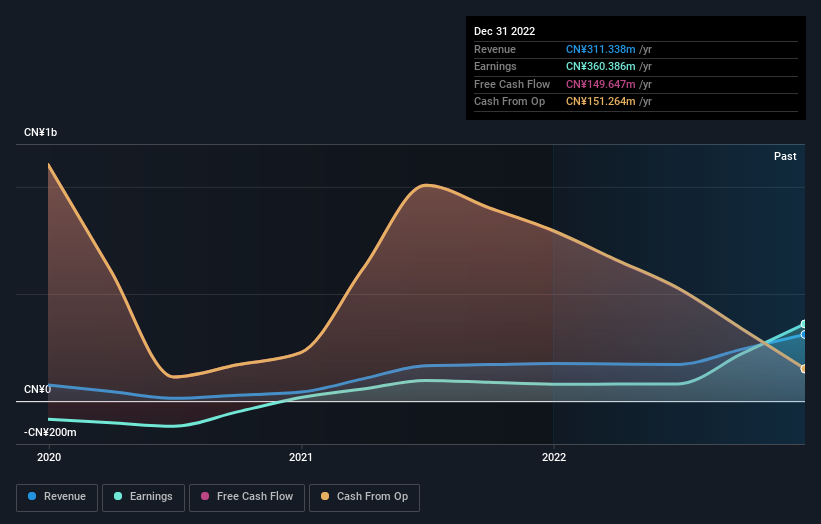Click the 2021 x-axis label

(301, 457)
